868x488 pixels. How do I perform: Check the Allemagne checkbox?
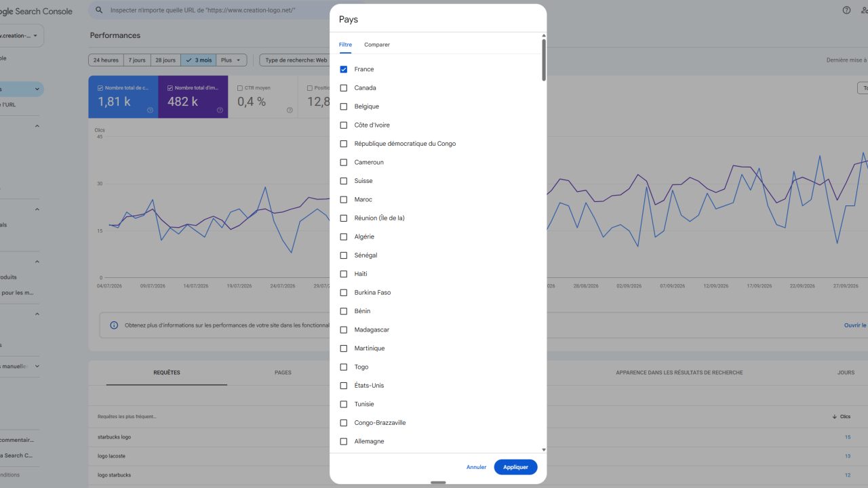point(344,442)
